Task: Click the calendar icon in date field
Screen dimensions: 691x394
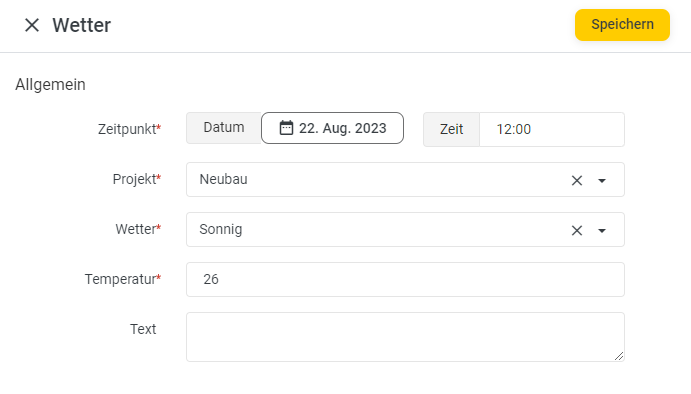Action: [x=286, y=128]
